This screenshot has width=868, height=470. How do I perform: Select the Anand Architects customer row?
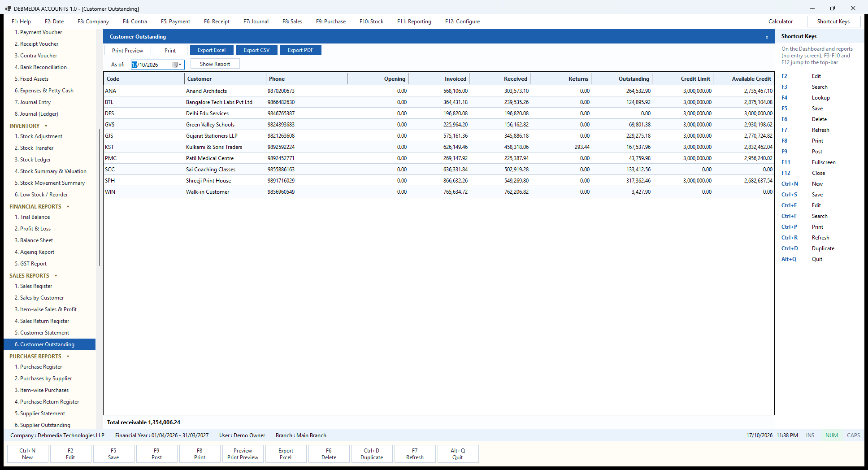438,91
